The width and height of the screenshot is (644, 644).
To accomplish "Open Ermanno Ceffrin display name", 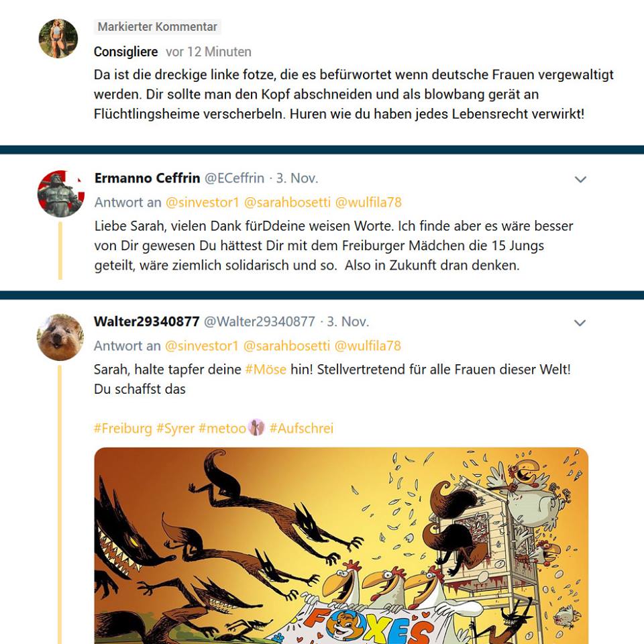I will [x=147, y=178].
